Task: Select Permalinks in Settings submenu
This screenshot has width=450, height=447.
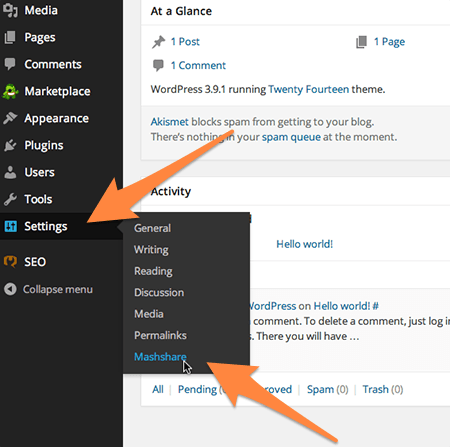Action: [x=160, y=335]
